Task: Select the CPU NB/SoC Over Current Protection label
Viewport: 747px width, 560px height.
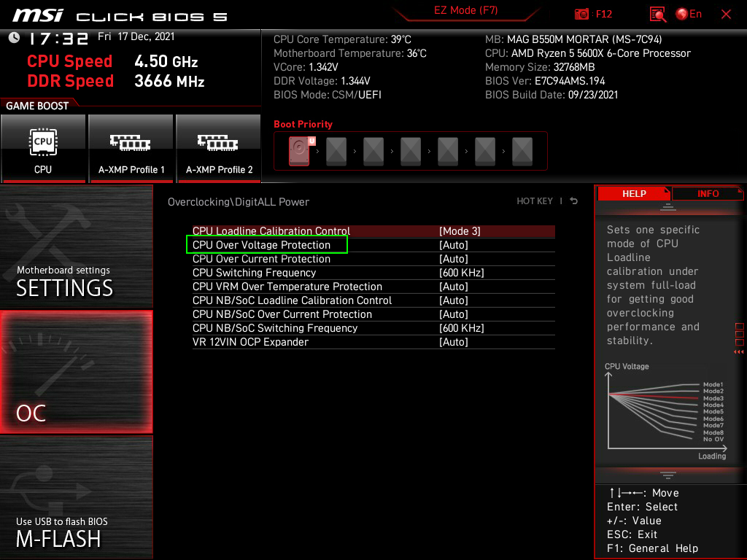Action: click(x=282, y=314)
